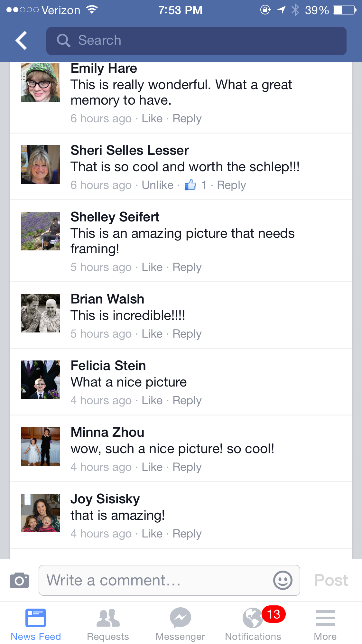Open the emoji smiley picker
This screenshot has height=644, width=362.
(283, 580)
